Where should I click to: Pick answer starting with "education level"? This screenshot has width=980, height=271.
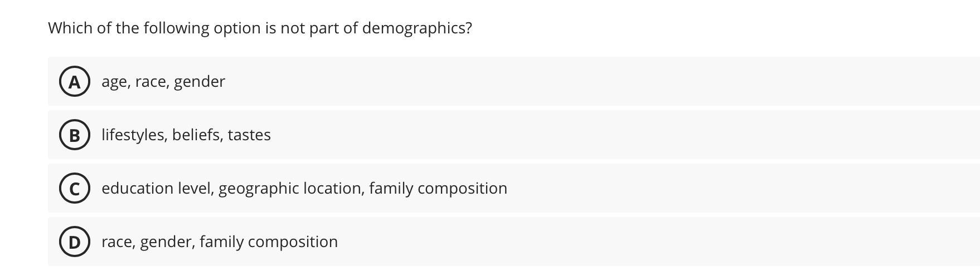[x=513, y=188]
